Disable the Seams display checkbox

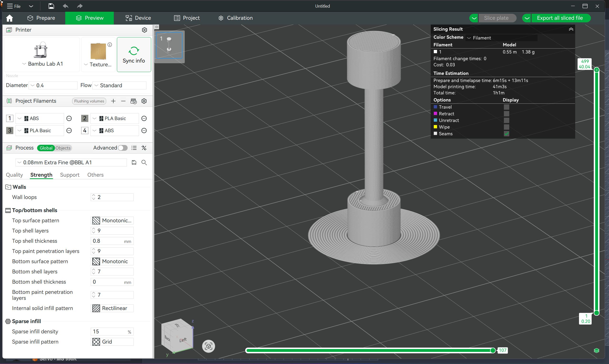(x=506, y=134)
